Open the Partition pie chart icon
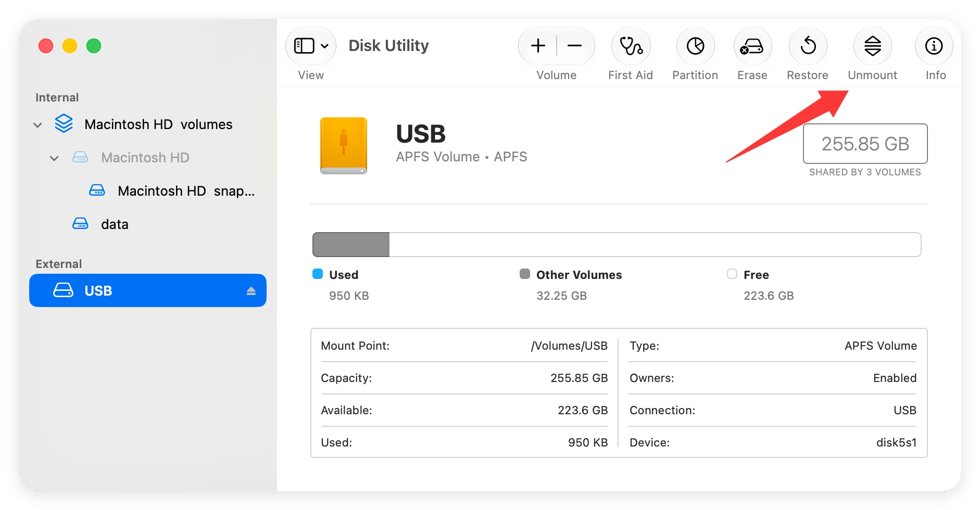This screenshot has height=510, width=980. [x=695, y=46]
